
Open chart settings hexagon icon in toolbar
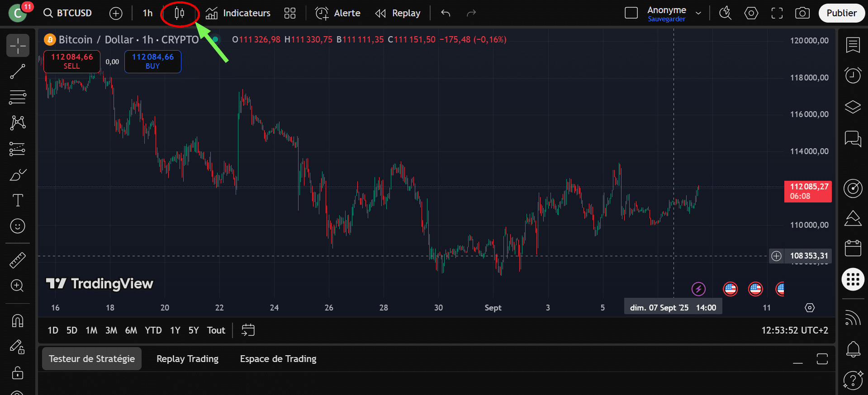751,13
